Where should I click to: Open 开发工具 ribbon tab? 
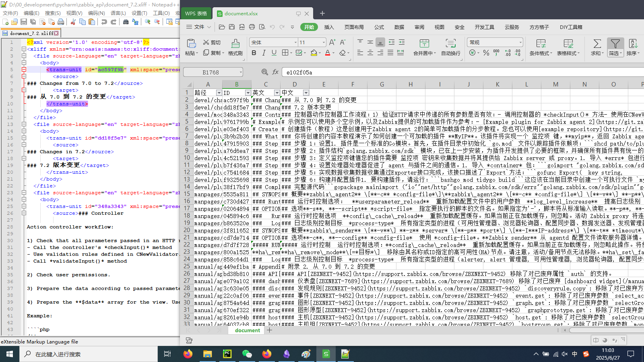pyautogui.click(x=484, y=27)
